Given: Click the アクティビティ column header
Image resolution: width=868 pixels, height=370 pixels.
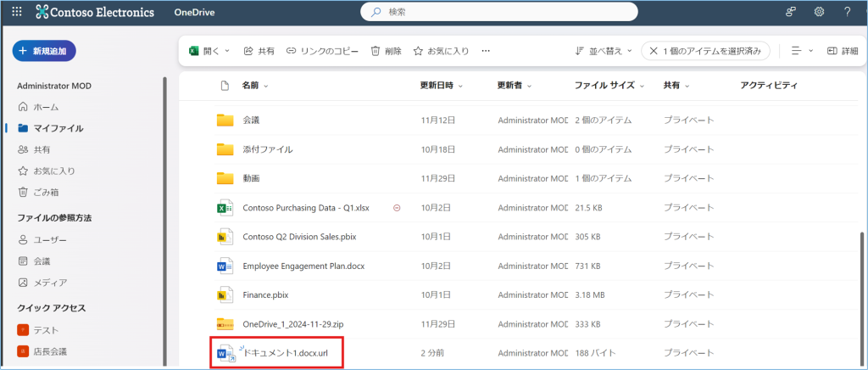Looking at the screenshot, I should 769,86.
